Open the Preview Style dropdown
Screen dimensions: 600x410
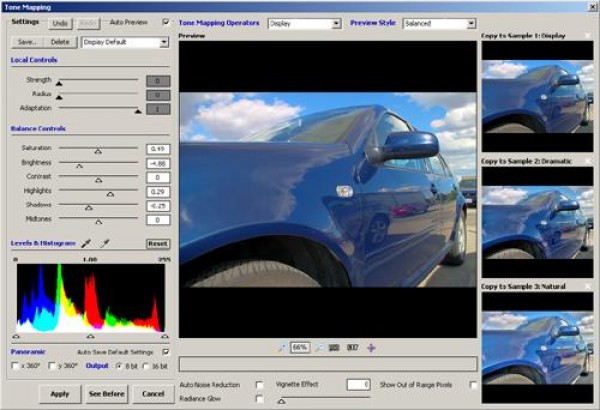coord(469,23)
